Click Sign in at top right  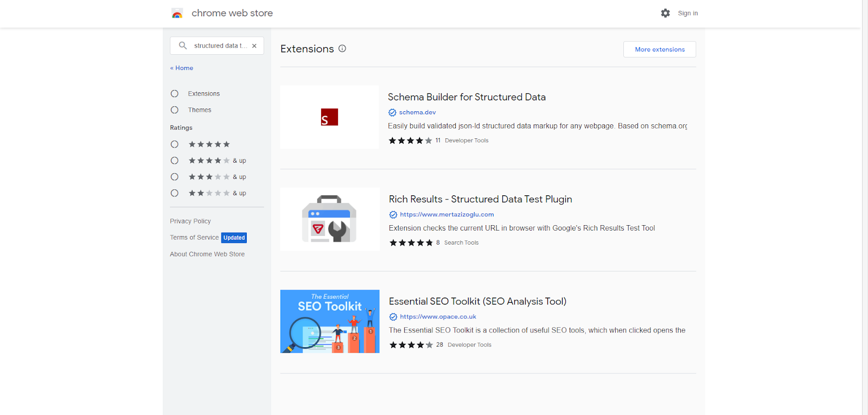tap(688, 13)
